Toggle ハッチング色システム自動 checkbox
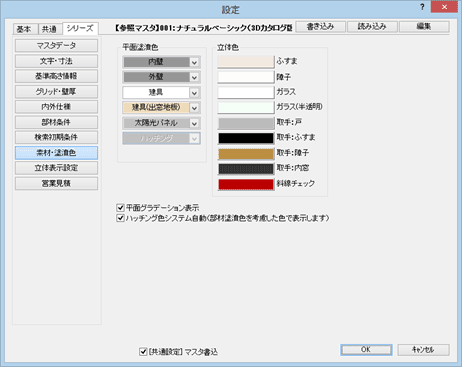The height and width of the screenshot is (367, 462). (x=120, y=218)
